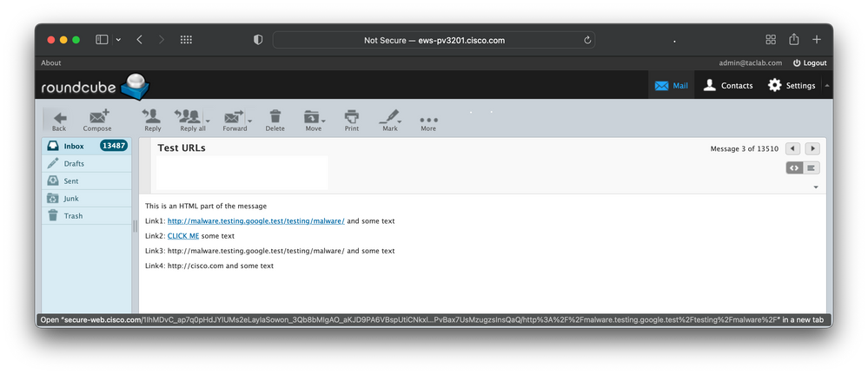Click the Message 3 of 13510 counter
Image resolution: width=868 pixels, height=374 pixels.
(x=745, y=149)
